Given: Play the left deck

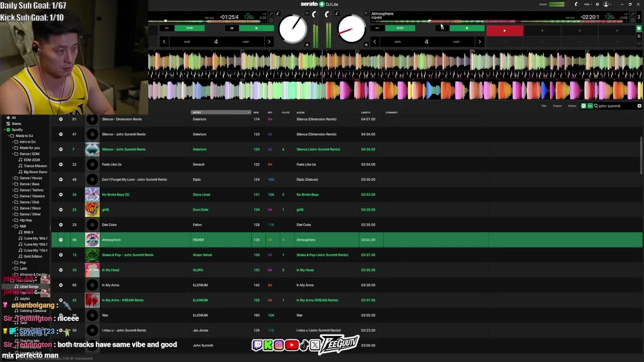Looking at the screenshot, I should (x=256, y=28).
